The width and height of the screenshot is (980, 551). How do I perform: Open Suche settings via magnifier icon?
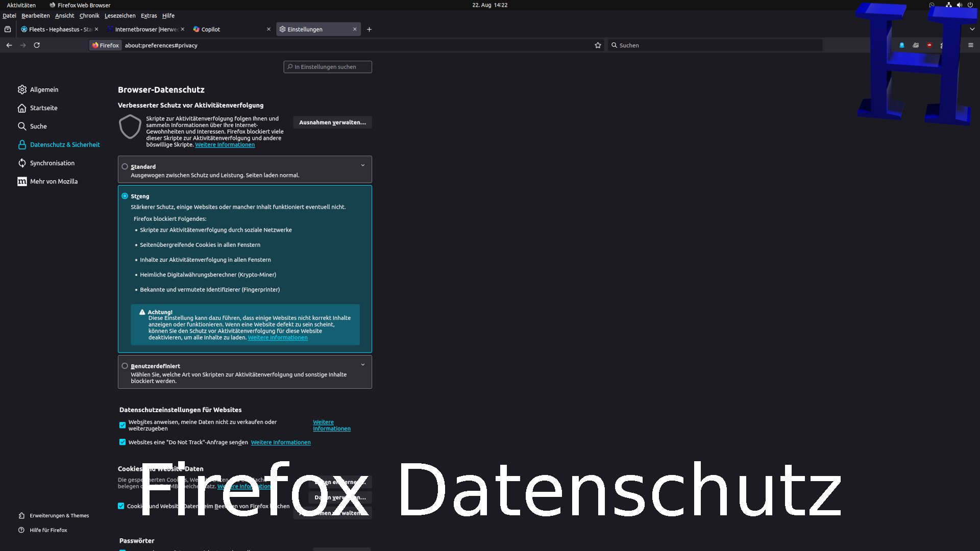pyautogui.click(x=22, y=126)
